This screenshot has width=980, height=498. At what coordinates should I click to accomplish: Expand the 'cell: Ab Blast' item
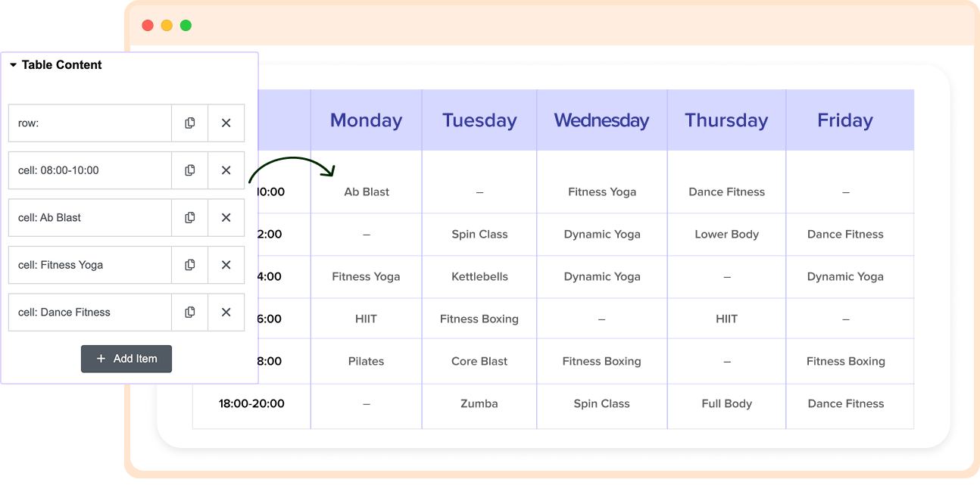(89, 217)
